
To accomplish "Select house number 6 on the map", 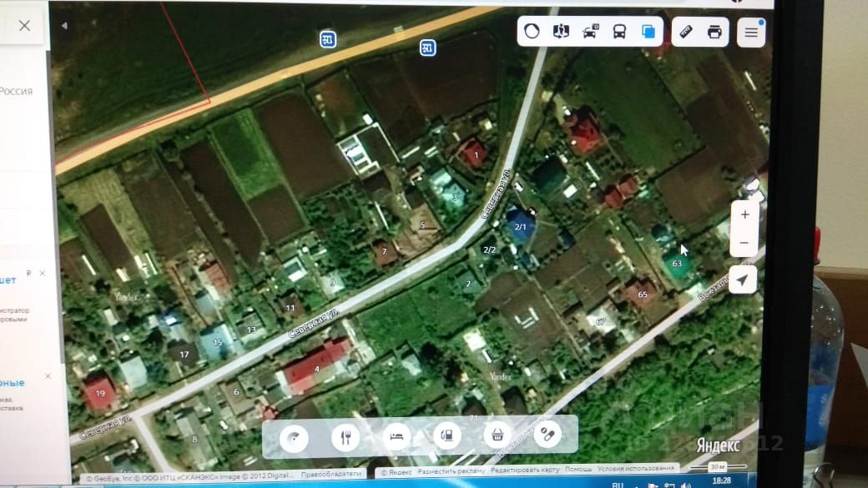I will (x=236, y=392).
